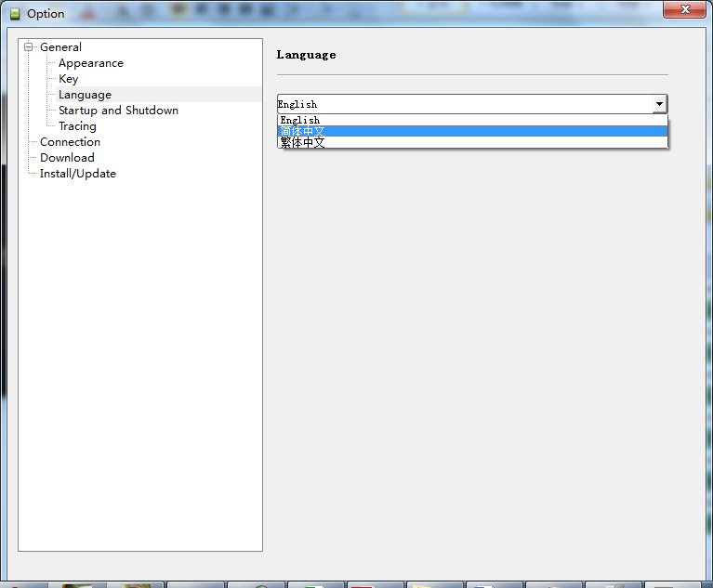Close the Option dialog window
Screen dimensions: 713x588
point(686,10)
